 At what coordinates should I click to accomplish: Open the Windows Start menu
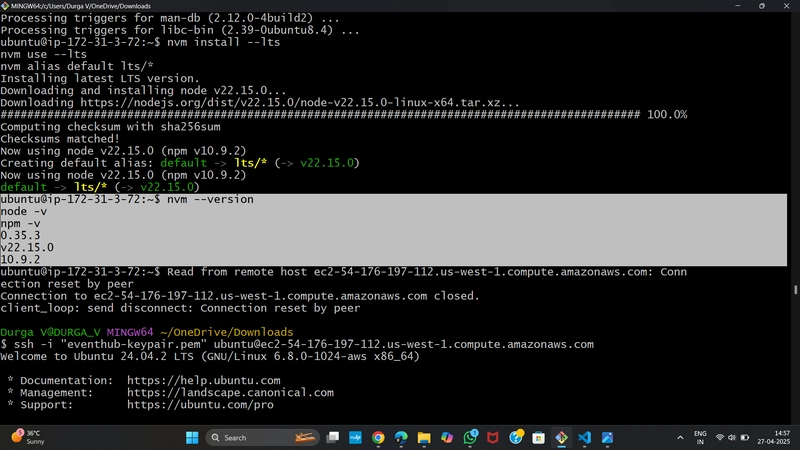pos(192,437)
